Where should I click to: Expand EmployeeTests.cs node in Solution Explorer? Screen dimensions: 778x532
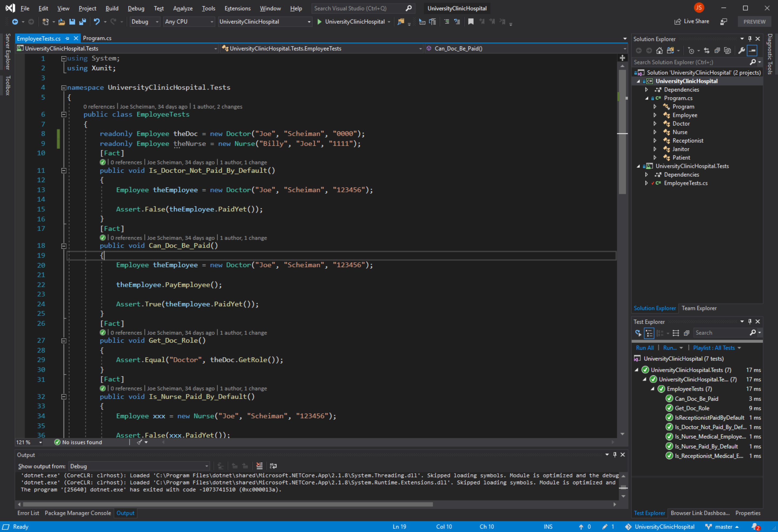pyautogui.click(x=646, y=183)
